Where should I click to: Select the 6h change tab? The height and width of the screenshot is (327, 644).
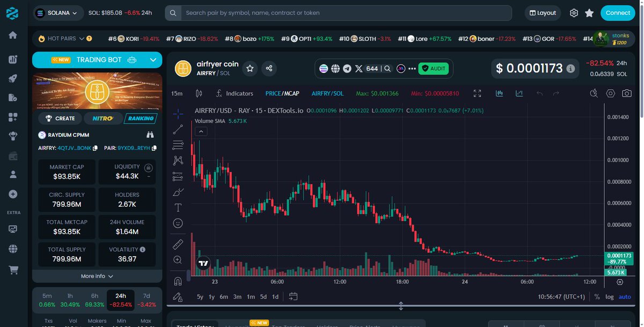[94, 300]
